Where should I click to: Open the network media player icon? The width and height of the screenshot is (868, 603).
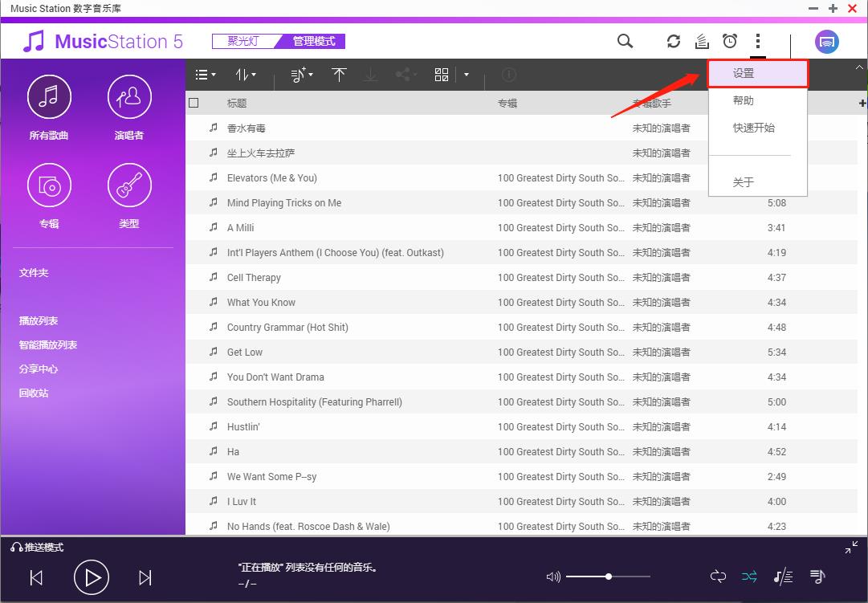point(826,42)
